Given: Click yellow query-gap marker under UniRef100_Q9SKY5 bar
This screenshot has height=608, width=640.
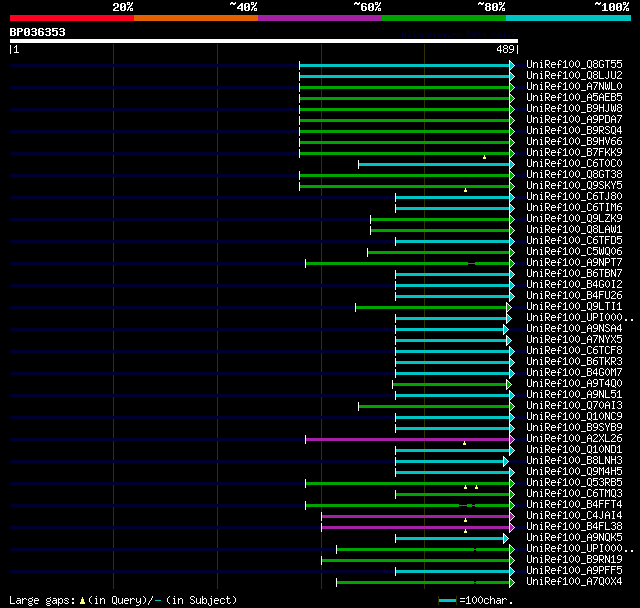Looking at the screenshot, I should (x=465, y=190).
